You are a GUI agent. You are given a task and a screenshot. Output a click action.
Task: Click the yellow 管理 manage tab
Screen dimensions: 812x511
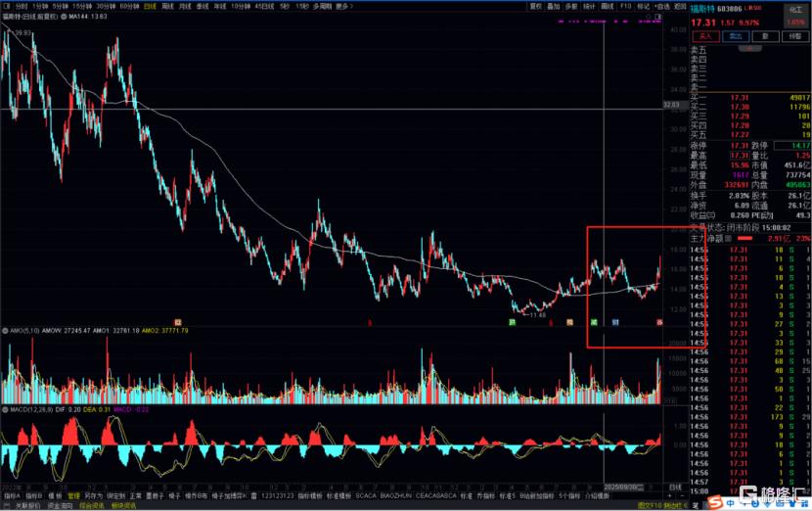coord(73,496)
